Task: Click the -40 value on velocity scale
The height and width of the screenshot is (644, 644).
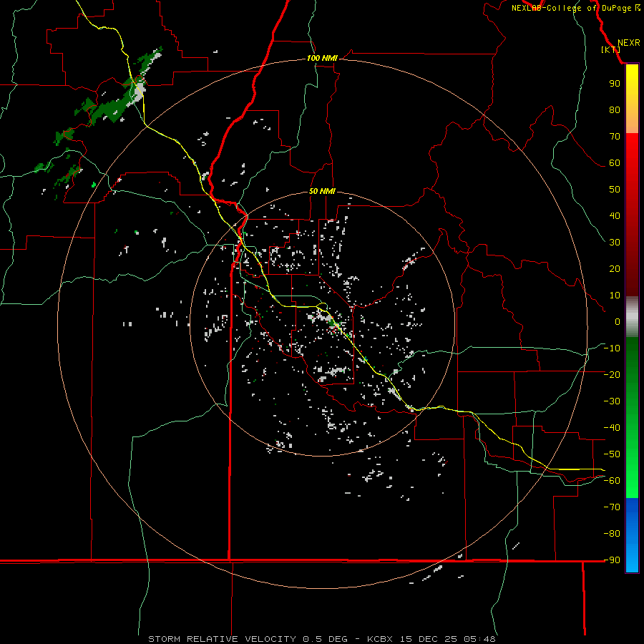Action: 612,428
